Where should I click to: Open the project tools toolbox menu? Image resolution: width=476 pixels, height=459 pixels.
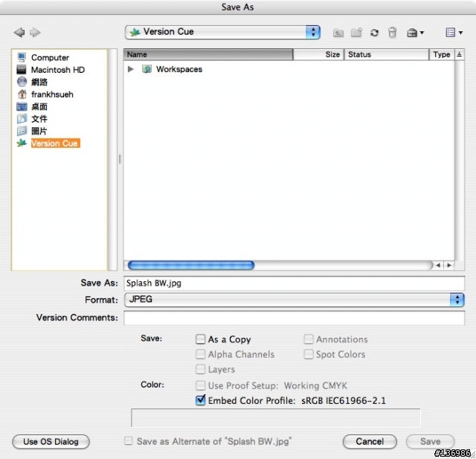[415, 33]
